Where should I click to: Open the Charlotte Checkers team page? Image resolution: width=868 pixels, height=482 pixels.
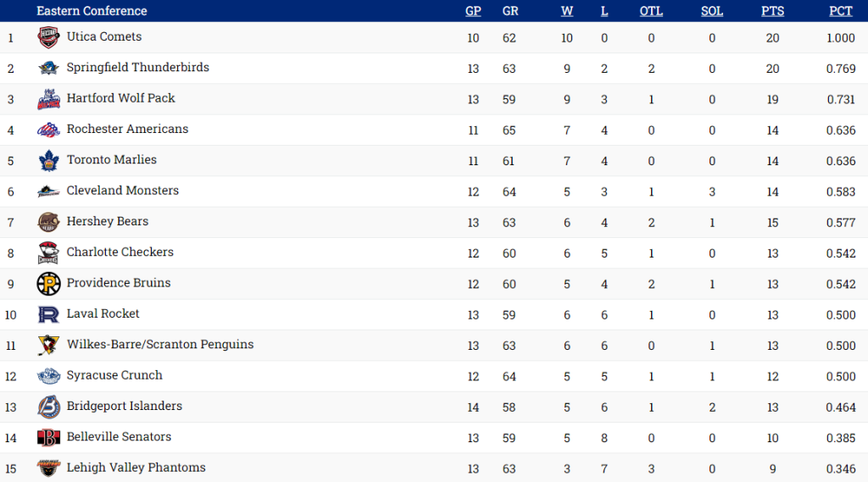[x=120, y=252]
